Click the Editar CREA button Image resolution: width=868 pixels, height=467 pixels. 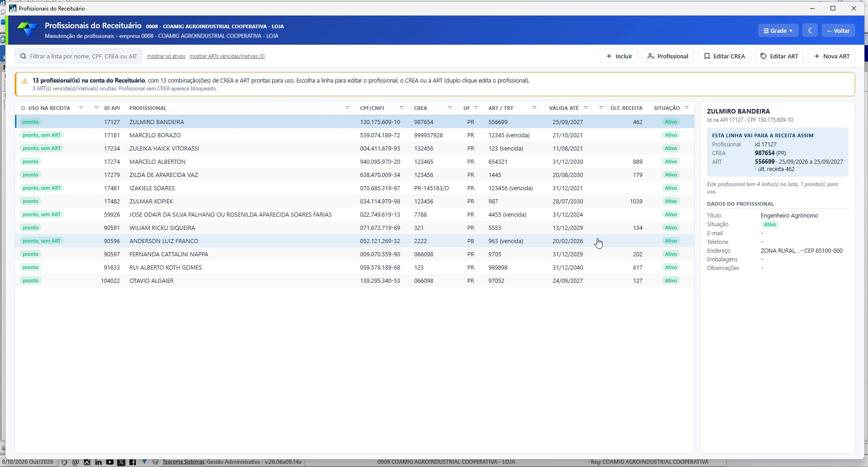(724, 56)
